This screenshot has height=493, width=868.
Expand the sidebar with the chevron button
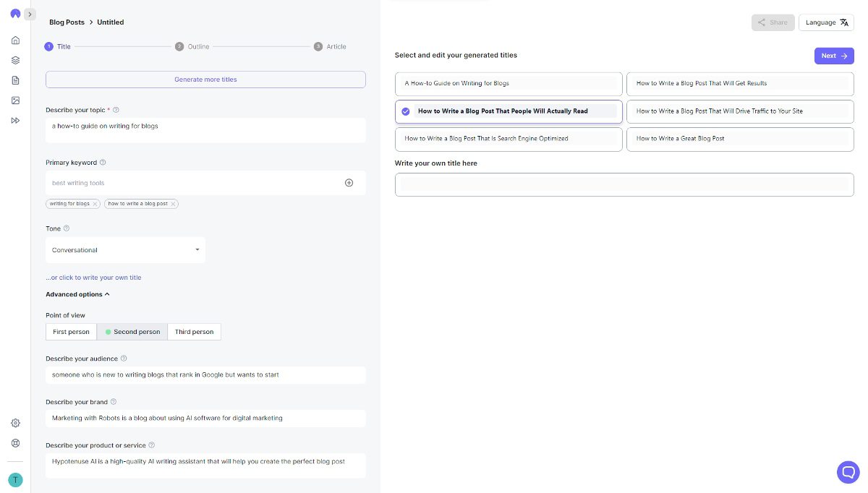coord(30,14)
